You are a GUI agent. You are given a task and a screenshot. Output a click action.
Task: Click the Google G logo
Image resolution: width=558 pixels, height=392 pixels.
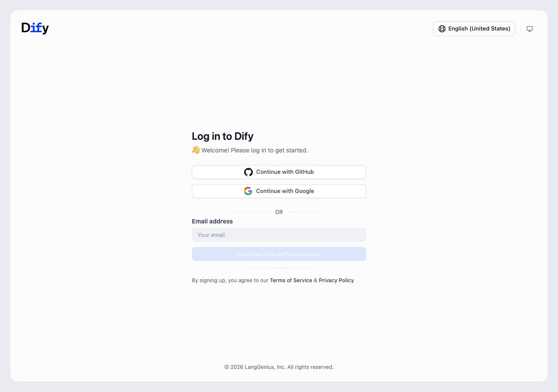(248, 191)
